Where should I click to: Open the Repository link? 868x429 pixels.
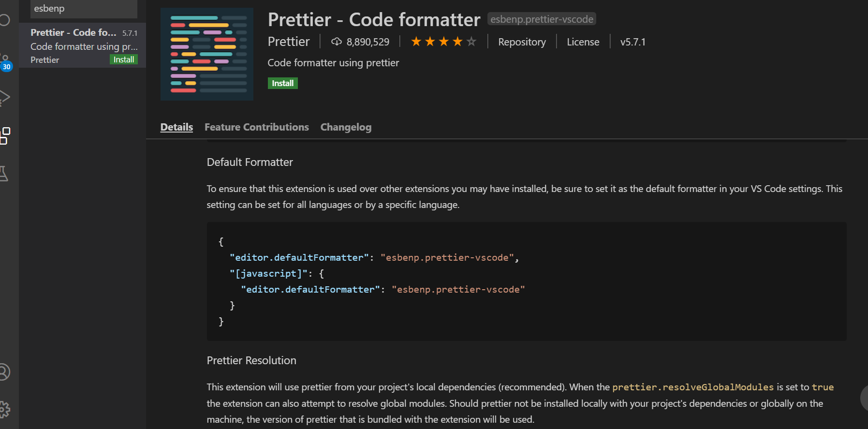(522, 42)
